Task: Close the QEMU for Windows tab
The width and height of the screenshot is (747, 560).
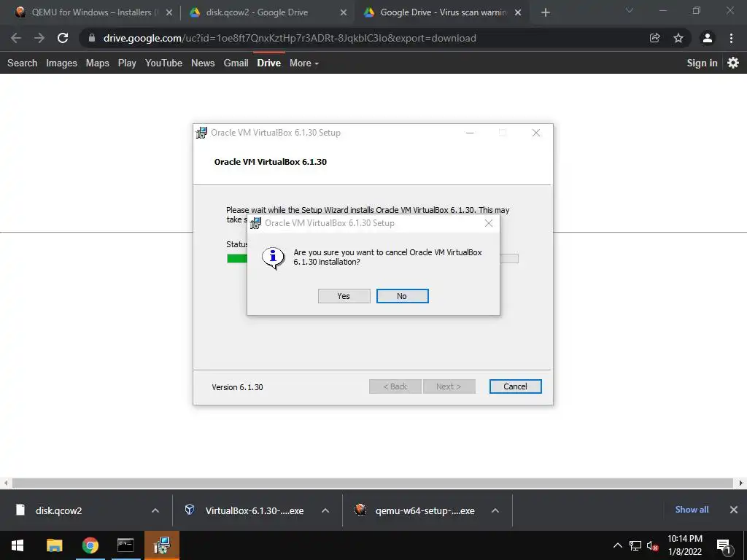Action: [x=169, y=12]
